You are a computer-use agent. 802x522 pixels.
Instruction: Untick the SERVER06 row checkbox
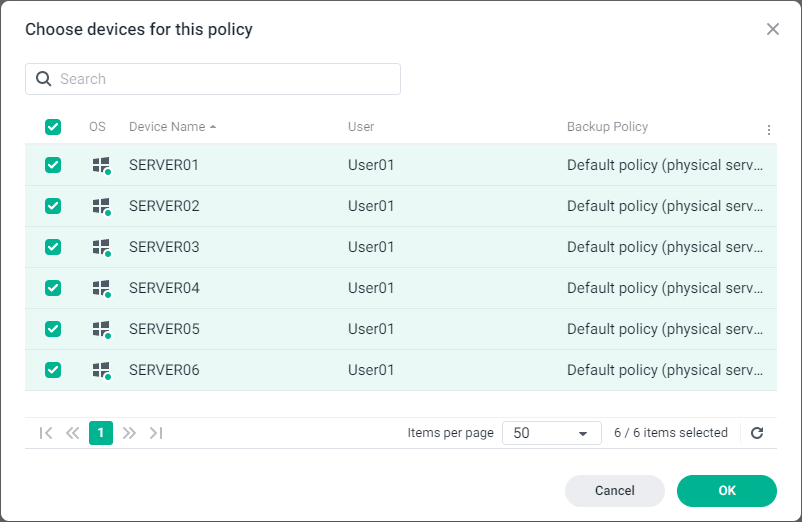point(53,370)
